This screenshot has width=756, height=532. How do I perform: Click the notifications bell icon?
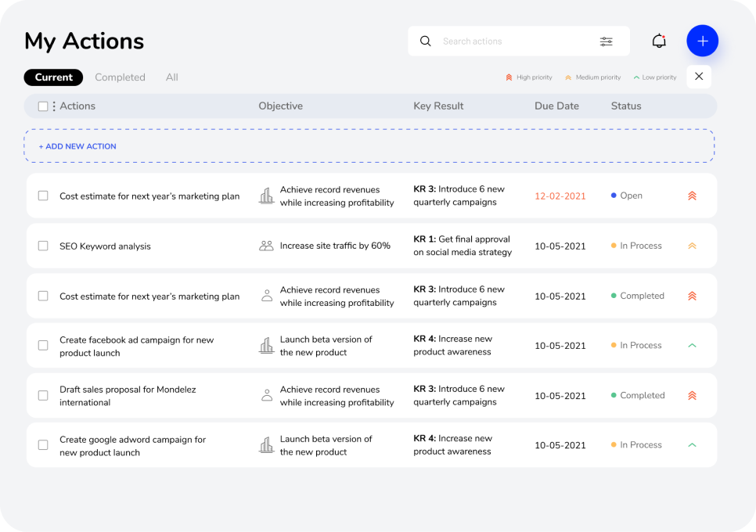658,40
